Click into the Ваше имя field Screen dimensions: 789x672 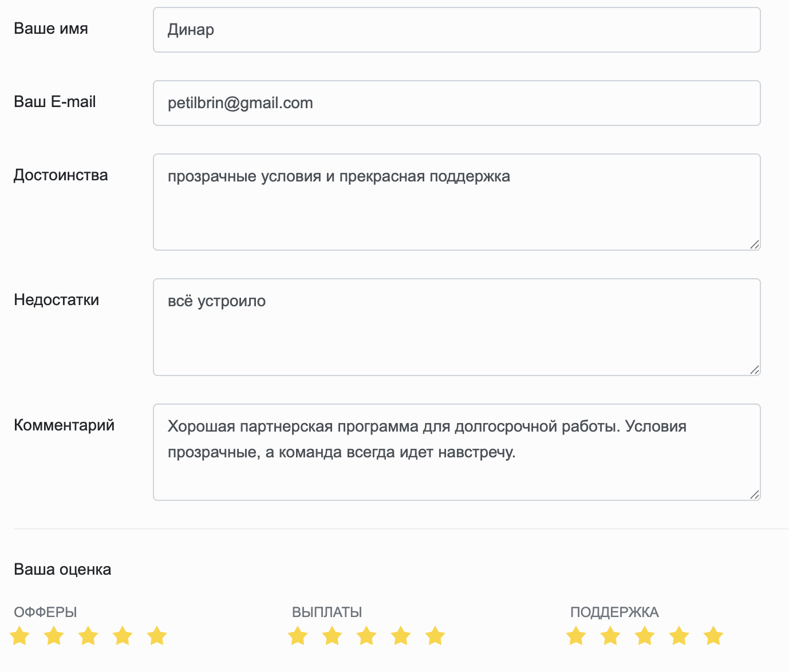coord(457,30)
